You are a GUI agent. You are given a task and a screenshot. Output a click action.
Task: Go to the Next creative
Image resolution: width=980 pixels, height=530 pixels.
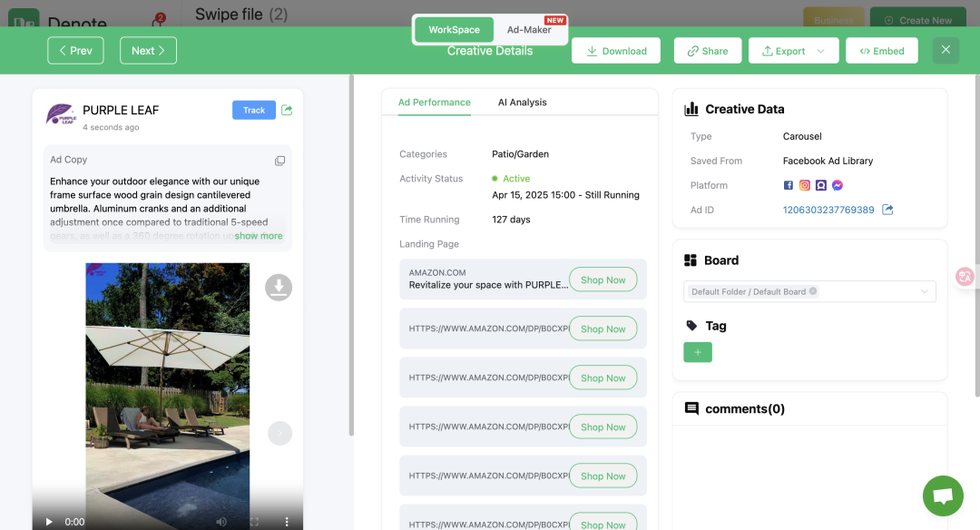(x=148, y=51)
